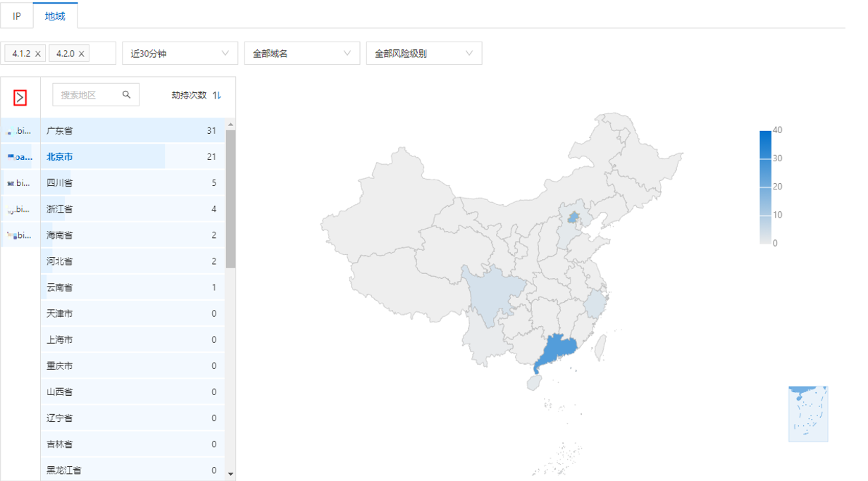Select the 四川省 row

click(x=133, y=182)
